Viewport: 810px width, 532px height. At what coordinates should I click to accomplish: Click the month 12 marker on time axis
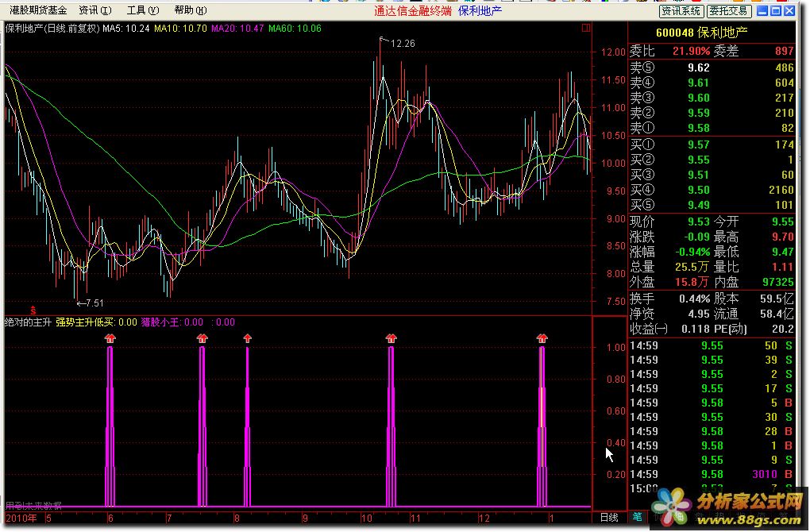point(484,518)
